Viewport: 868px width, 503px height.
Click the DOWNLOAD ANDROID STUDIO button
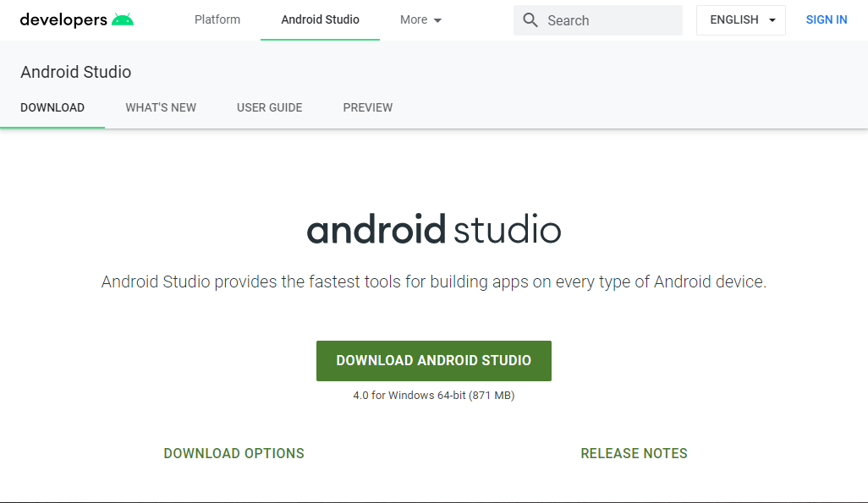(433, 361)
